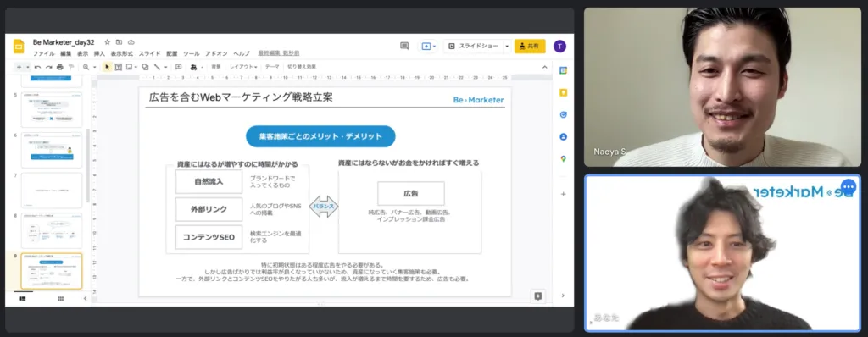Click the テーマ theme button
Screen dimensions: 868x337
(272, 67)
